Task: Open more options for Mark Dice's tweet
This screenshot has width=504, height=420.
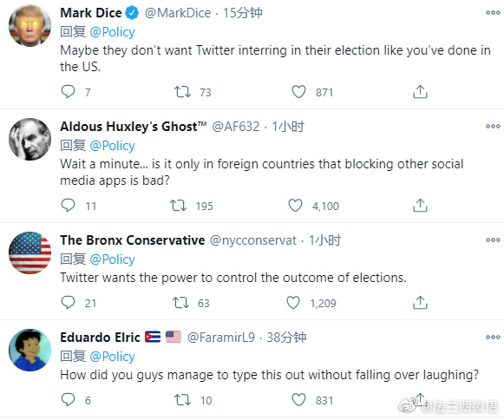Action: pos(493,13)
